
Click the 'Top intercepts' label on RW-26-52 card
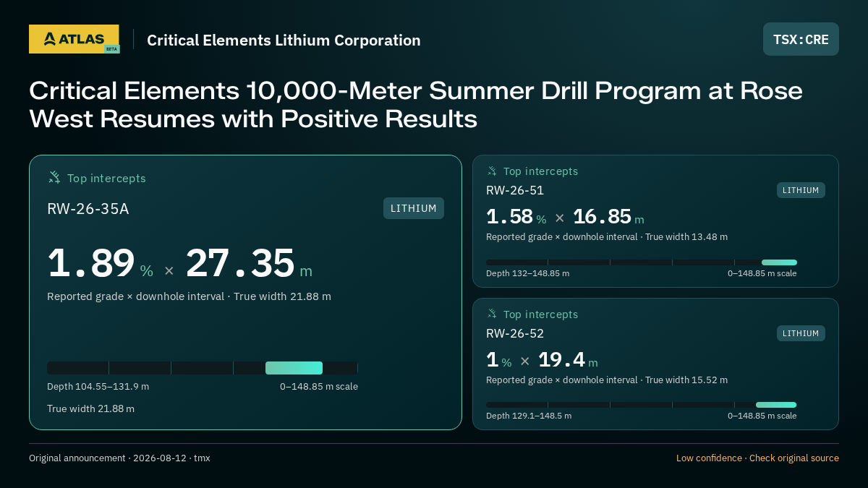[540, 314]
